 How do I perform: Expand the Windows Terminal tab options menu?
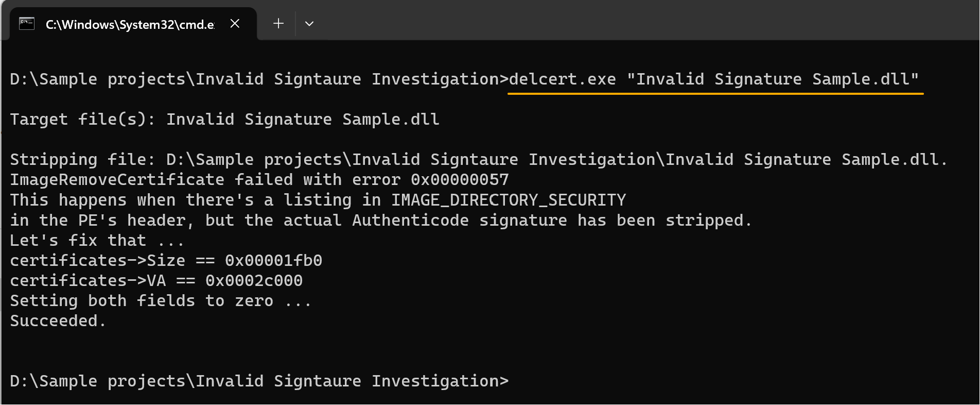[x=309, y=23]
